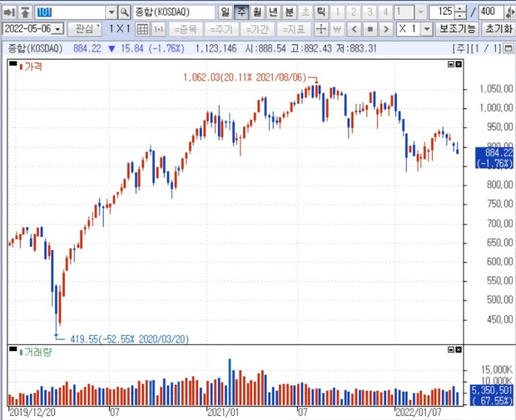Click the header price 884.22 value
The width and height of the screenshot is (516, 420).
(x=88, y=49)
